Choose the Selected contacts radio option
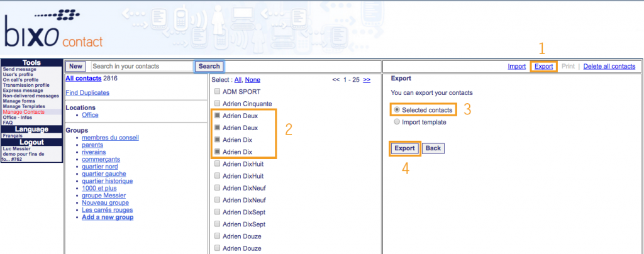644x254 pixels. click(x=396, y=110)
